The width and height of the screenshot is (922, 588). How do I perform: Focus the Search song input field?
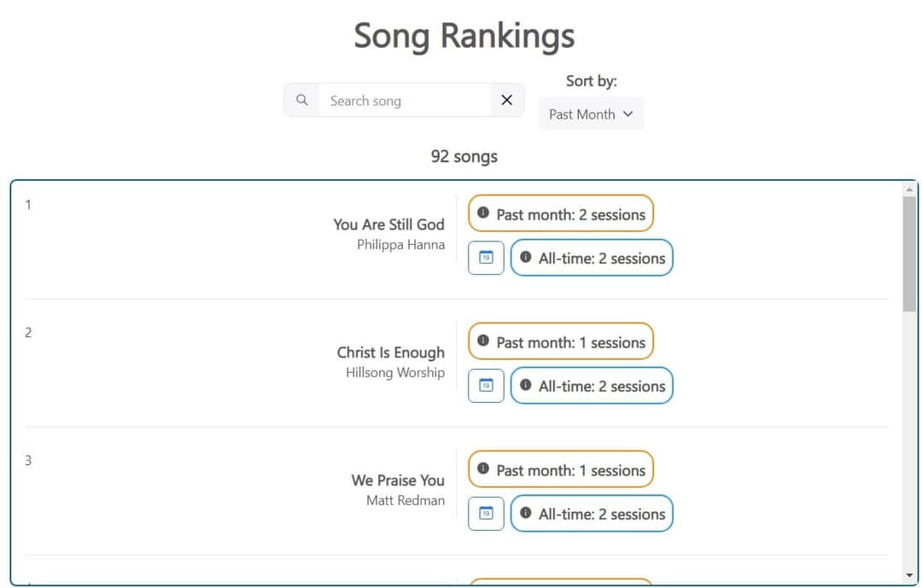click(x=404, y=101)
